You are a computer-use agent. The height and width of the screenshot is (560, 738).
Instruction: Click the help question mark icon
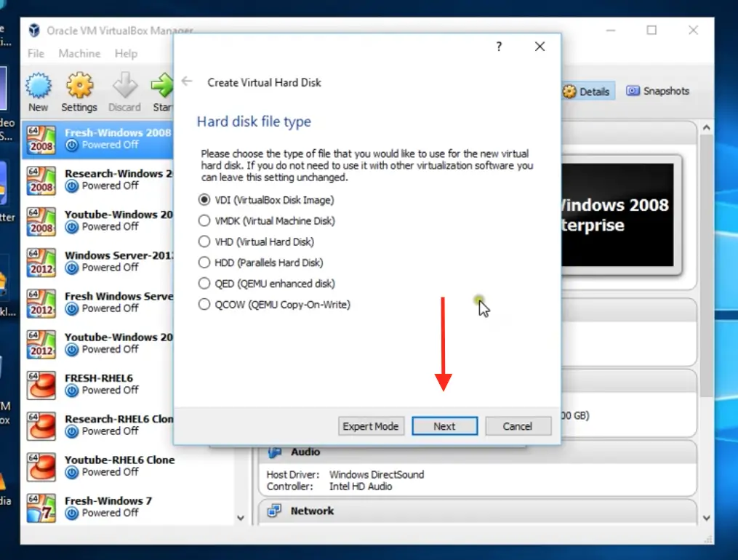pos(499,46)
